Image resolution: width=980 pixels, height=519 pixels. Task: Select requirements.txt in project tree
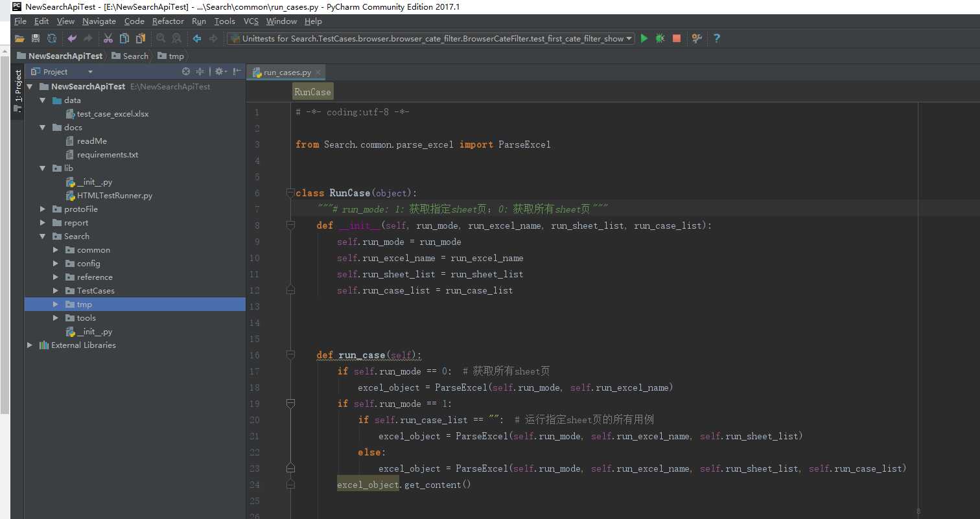pyautogui.click(x=102, y=155)
